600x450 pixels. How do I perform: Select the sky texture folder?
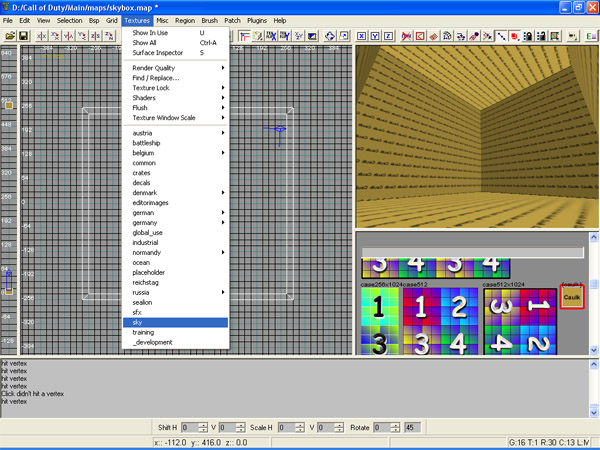pyautogui.click(x=176, y=322)
